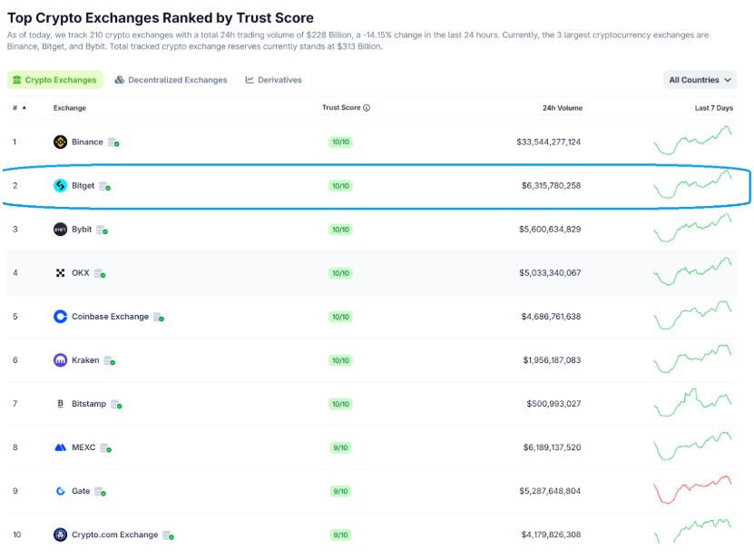The height and width of the screenshot is (560, 754).
Task: Click Bitstamp volume $500,993,027
Action: coord(553,404)
